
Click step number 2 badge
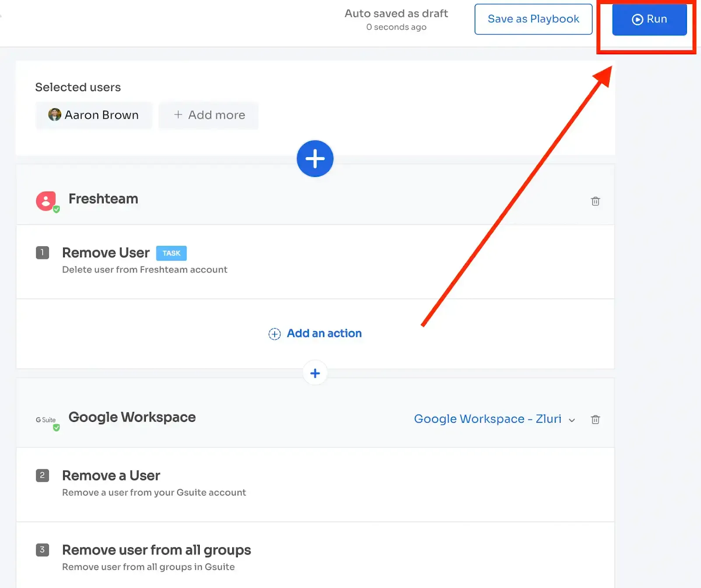[x=42, y=475]
